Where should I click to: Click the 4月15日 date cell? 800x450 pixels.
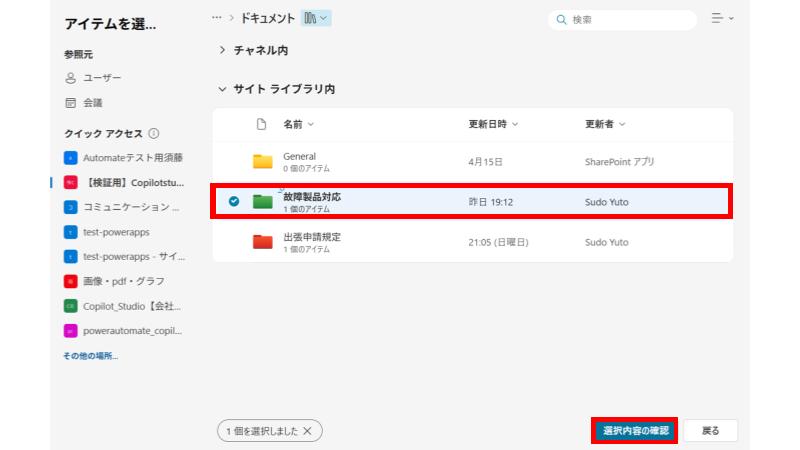coord(485,162)
